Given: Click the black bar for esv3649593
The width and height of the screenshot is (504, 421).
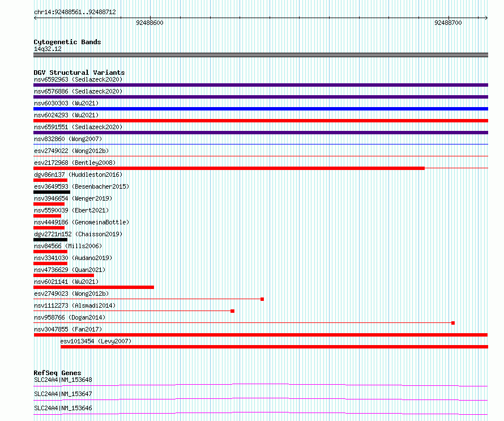Looking at the screenshot, I should pos(52,192).
